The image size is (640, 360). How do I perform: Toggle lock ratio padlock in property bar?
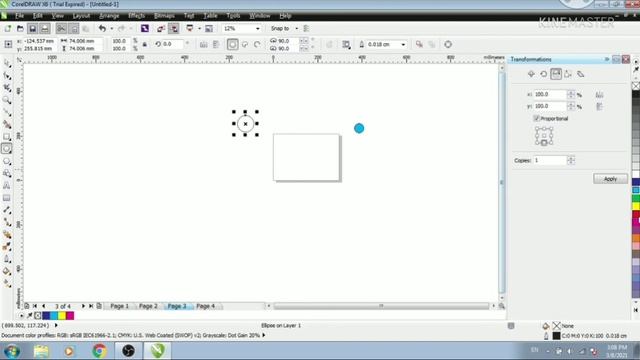point(144,44)
